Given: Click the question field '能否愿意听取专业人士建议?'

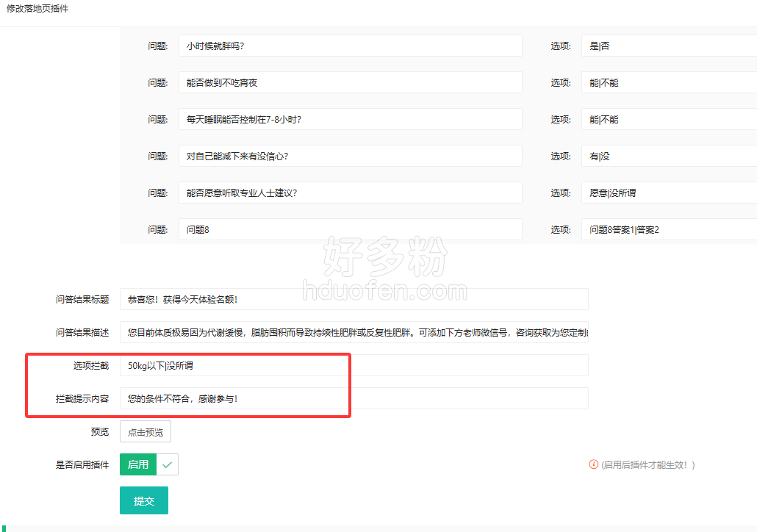Looking at the screenshot, I should coord(350,193).
